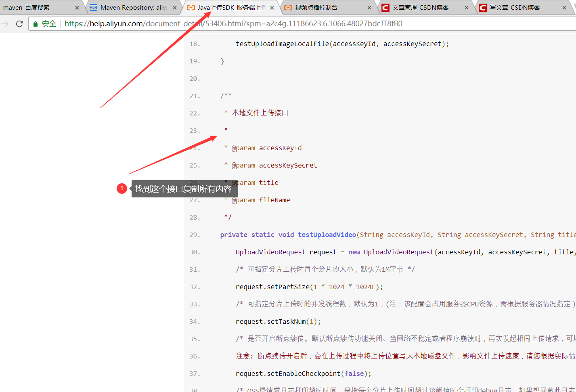576x392 pixels.
Task: Click the 可指定分片上传时每个分片的大小 comment
Action: [325, 270]
